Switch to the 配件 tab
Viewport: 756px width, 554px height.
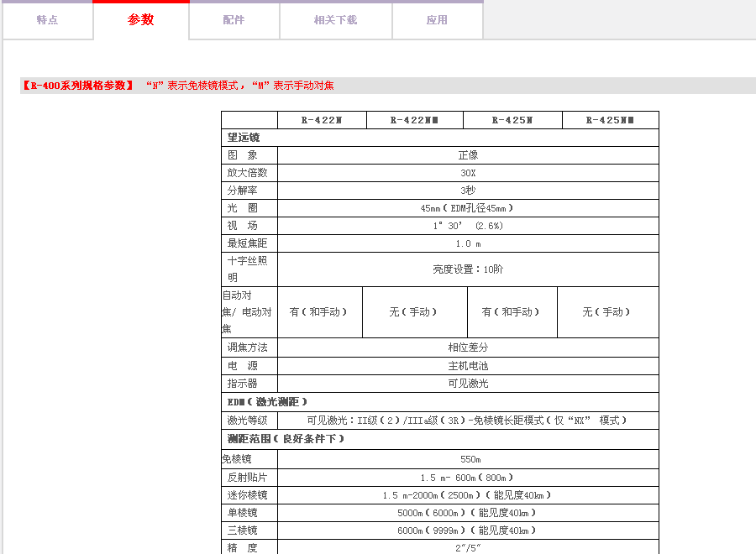tap(234, 20)
